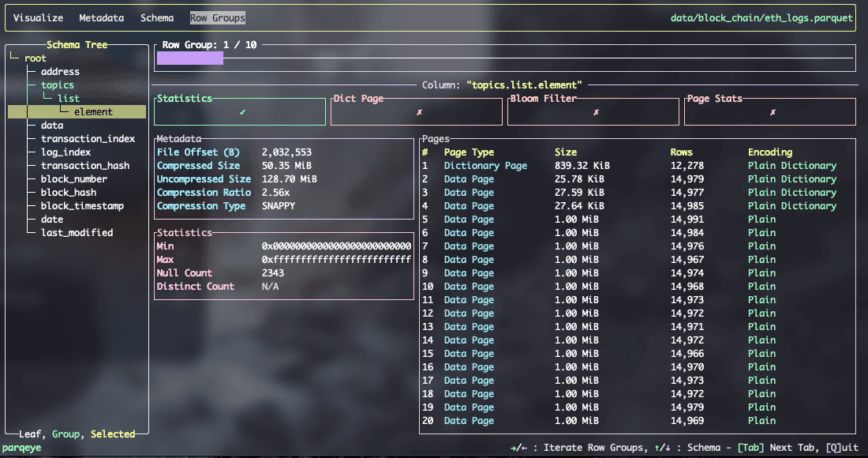Select the highlighted element leaf
This screenshot has height=458, width=868.
click(x=77, y=112)
